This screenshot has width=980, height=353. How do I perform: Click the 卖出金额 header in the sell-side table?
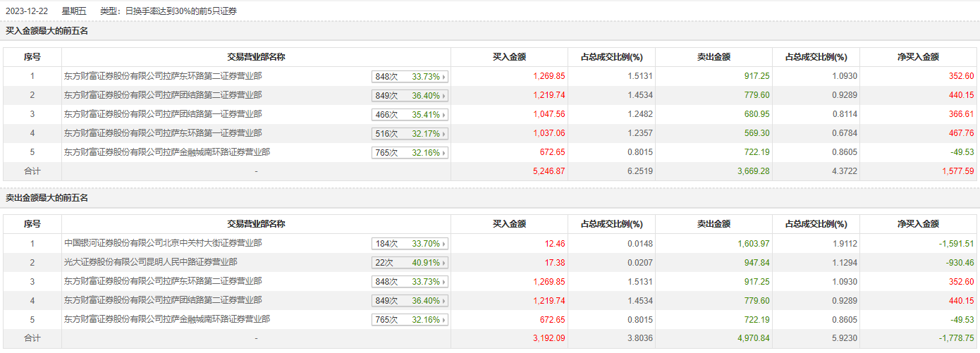[x=713, y=224]
